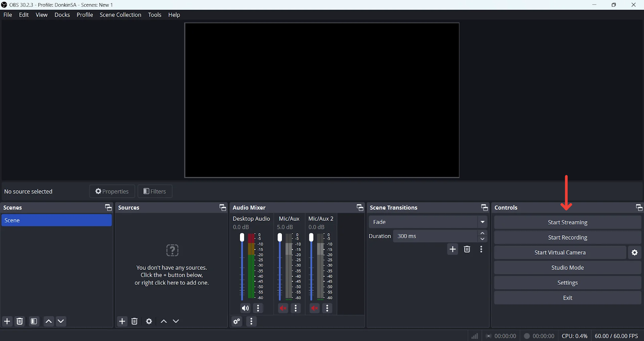
Task: Move scene down with arrow icon
Action: tap(61, 321)
